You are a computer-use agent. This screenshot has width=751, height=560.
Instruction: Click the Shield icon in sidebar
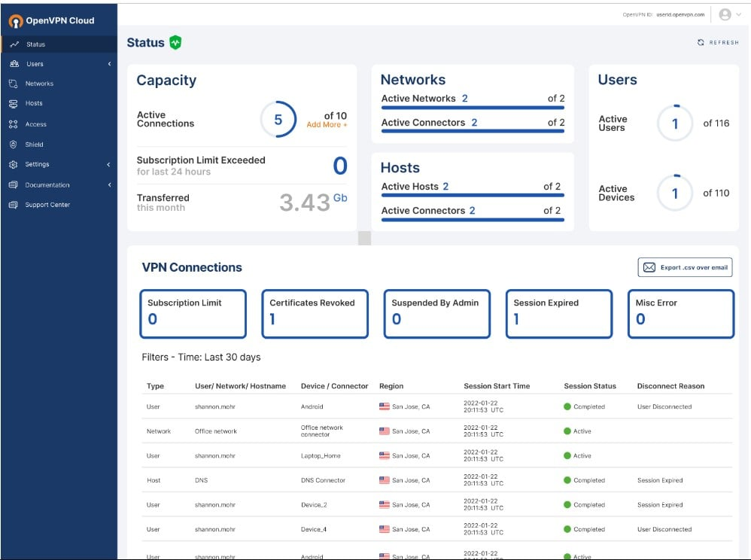click(x=14, y=145)
